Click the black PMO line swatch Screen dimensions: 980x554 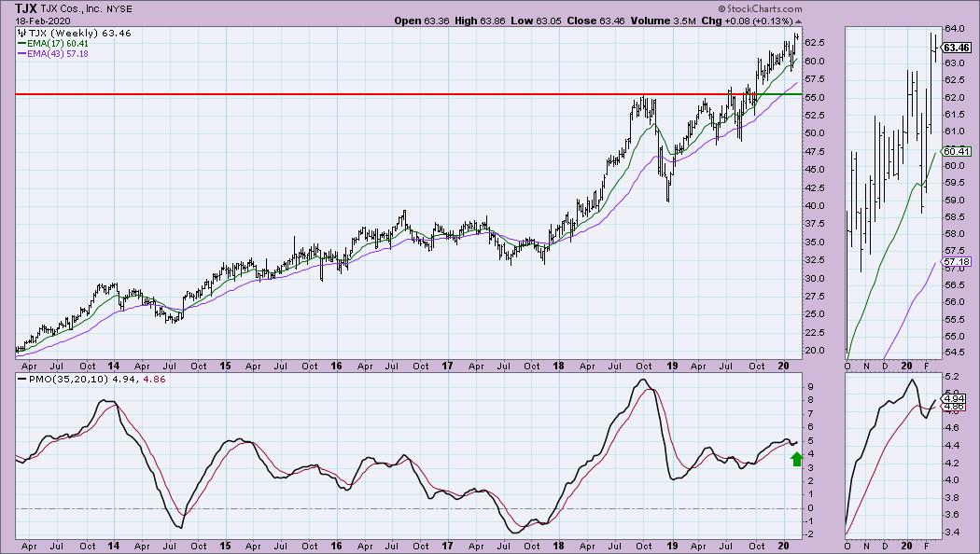[21, 379]
